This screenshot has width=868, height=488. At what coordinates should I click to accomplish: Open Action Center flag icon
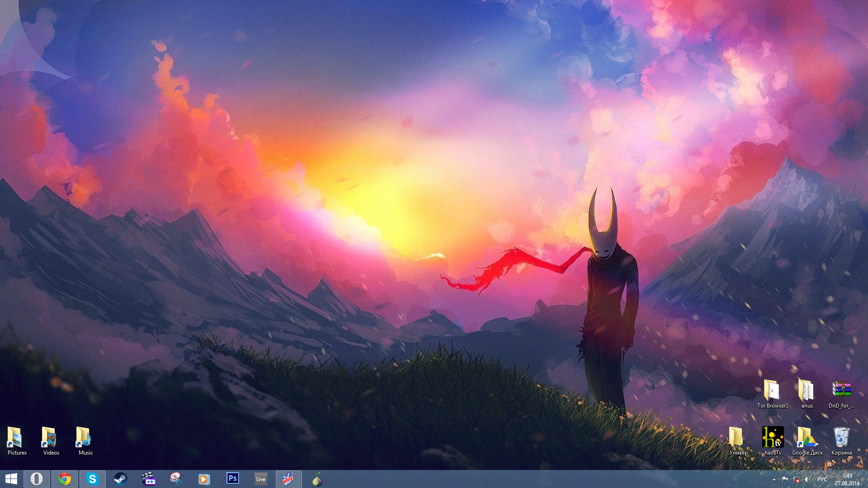tap(785, 479)
